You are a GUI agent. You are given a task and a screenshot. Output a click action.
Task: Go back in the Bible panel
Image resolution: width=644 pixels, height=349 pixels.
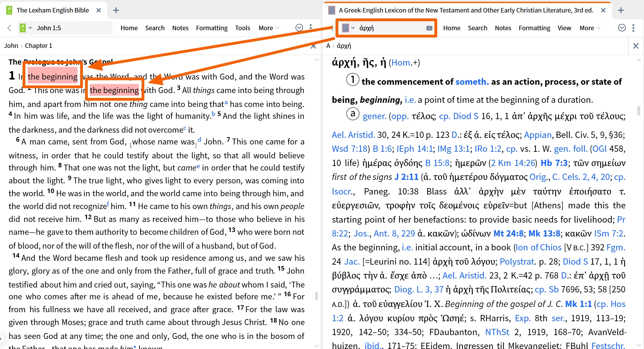(x=9, y=28)
